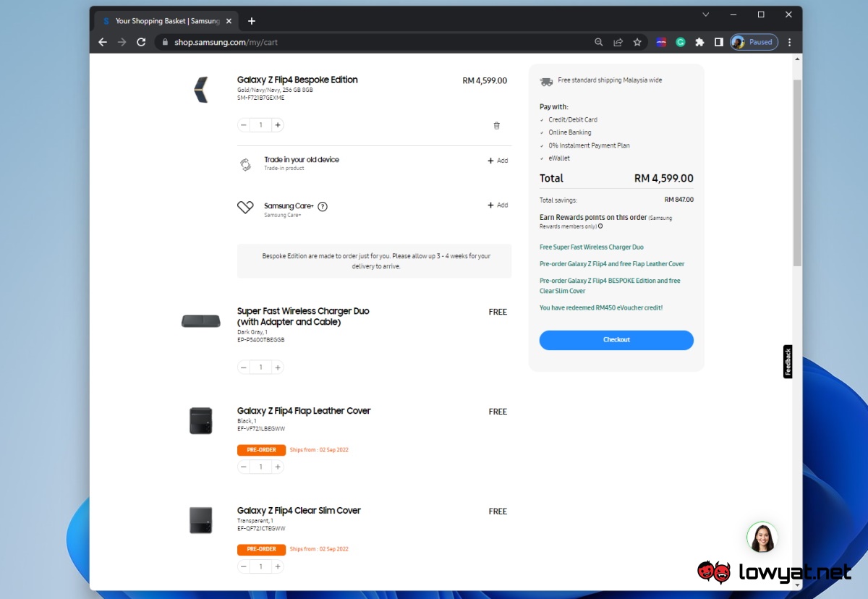Click the Flap Leather Cover PRE-ORDER badge
This screenshot has width=868, height=599.
coord(261,450)
